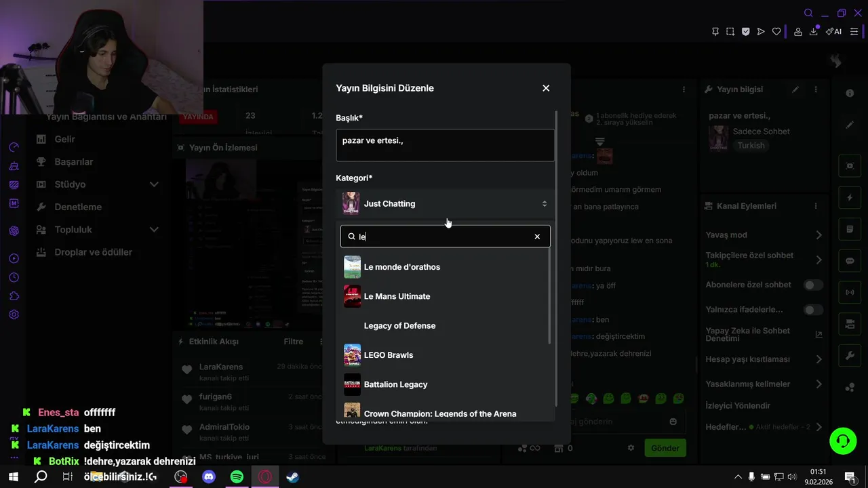Open Denetleme in sidebar menu
Screen dimensions: 868x488
click(78, 207)
